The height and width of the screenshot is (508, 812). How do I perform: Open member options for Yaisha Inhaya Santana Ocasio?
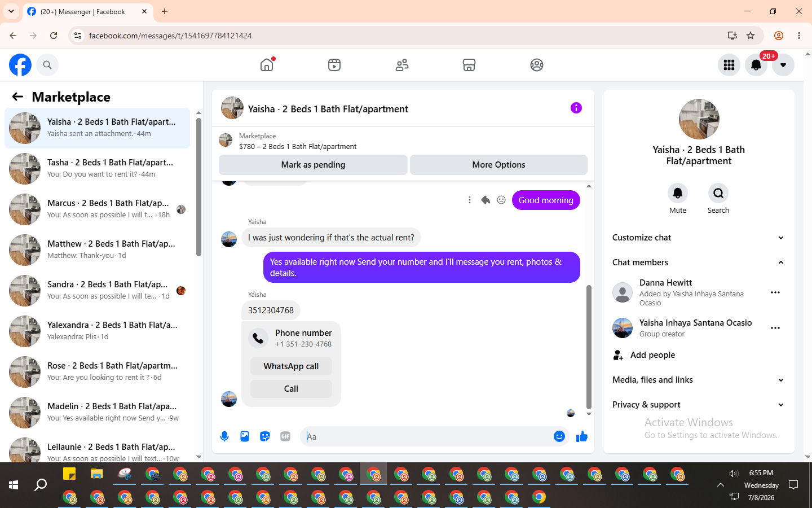tap(775, 328)
